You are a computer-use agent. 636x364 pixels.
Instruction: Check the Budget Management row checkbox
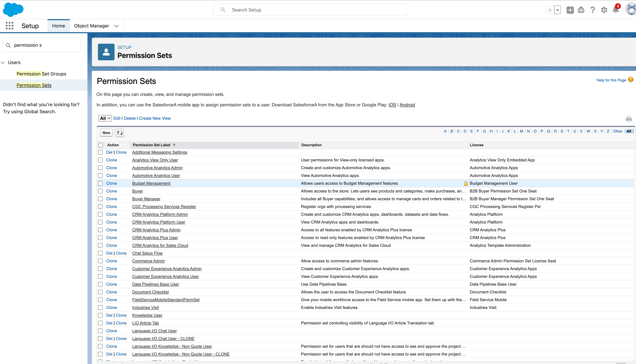pos(100,183)
